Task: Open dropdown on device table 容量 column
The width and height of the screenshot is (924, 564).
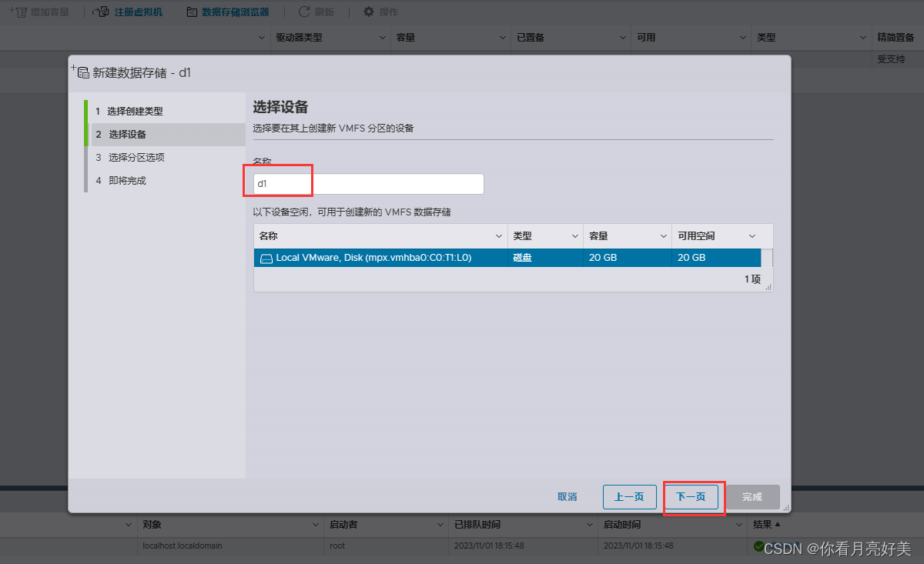Action: click(x=664, y=236)
